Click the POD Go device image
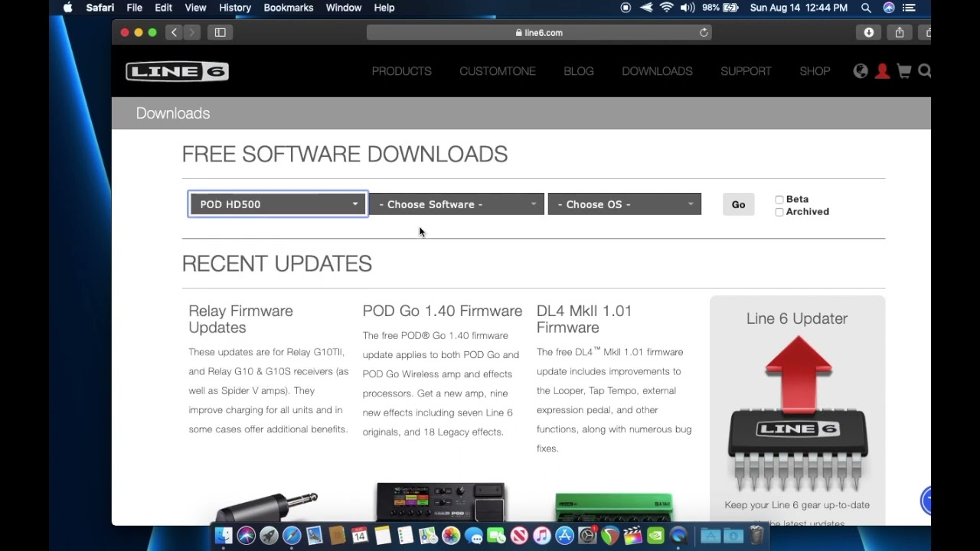This screenshot has height=551, width=980. (441, 503)
